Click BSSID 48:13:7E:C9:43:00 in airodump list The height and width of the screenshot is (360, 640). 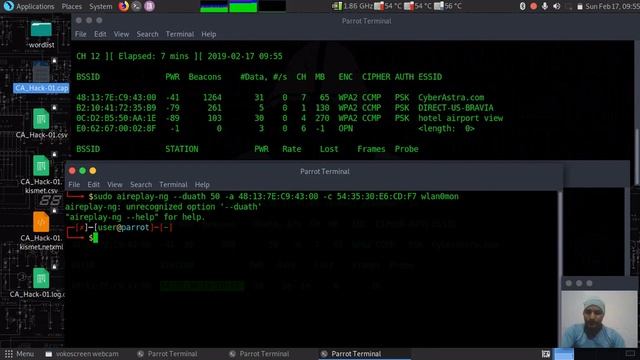coord(116,98)
